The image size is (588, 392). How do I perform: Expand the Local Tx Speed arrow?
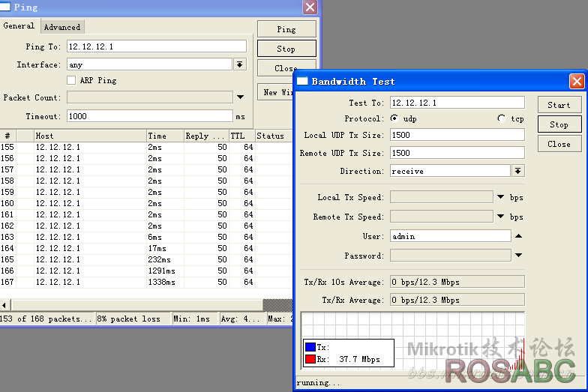(x=501, y=196)
